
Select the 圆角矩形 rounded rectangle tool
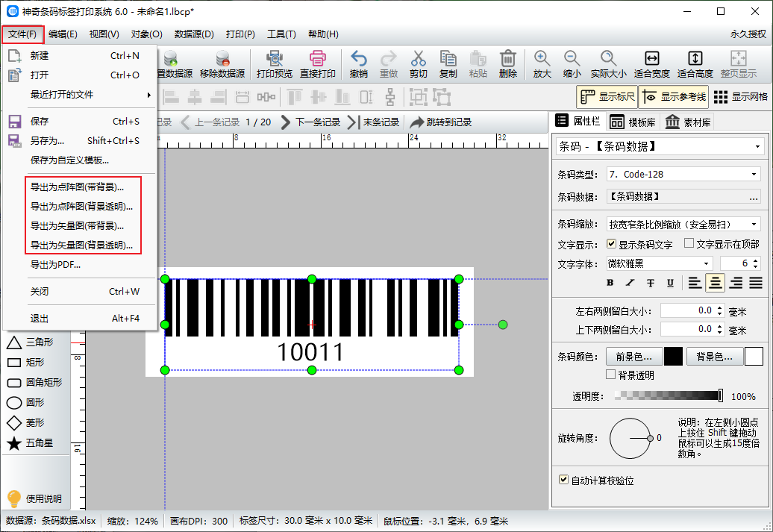[34, 383]
